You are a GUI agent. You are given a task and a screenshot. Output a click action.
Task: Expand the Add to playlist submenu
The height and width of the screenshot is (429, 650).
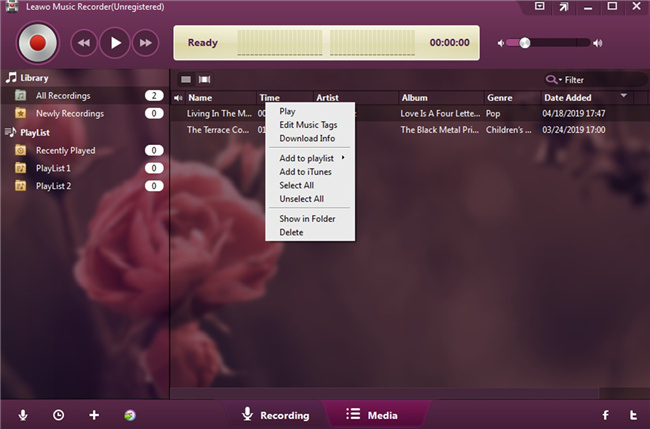point(310,158)
